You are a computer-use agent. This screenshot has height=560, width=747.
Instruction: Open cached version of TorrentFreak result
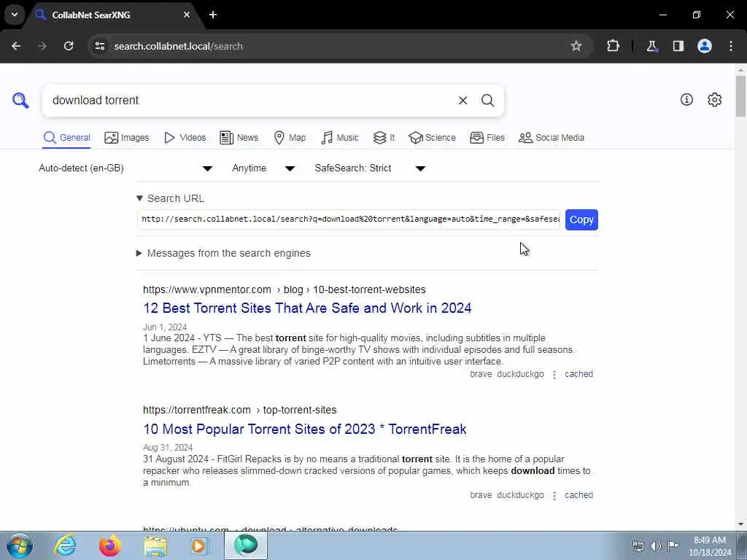pyautogui.click(x=578, y=495)
